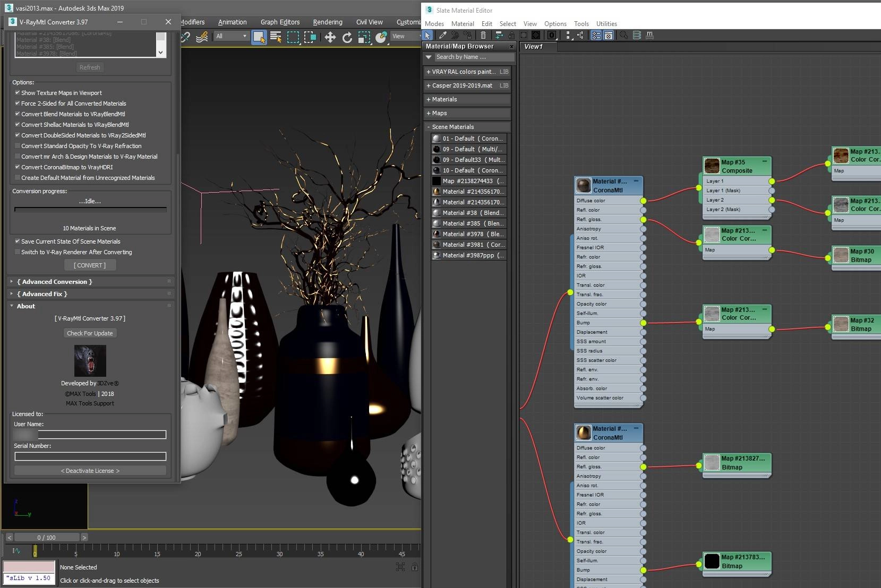Open the Graph Editors menu
This screenshot has height=588, width=881.
click(280, 22)
